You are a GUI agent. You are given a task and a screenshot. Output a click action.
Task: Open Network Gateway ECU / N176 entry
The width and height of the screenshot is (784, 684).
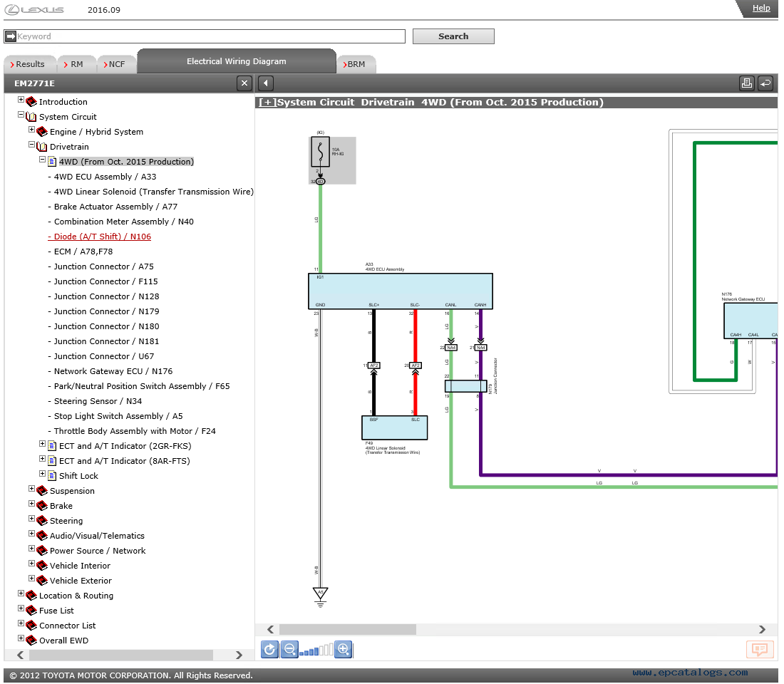tap(113, 371)
